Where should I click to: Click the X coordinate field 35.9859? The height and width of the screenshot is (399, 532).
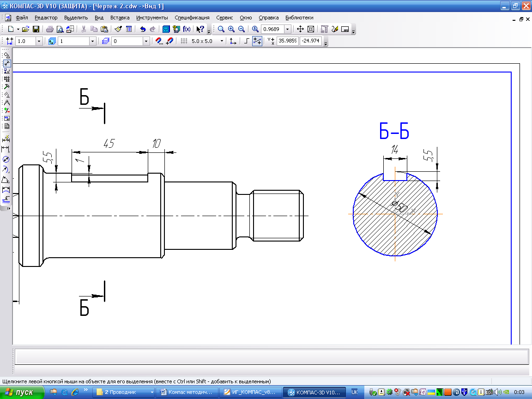(287, 41)
